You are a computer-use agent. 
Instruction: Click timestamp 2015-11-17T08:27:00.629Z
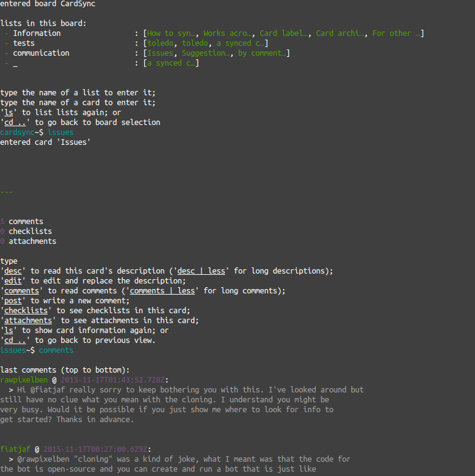tap(95, 449)
